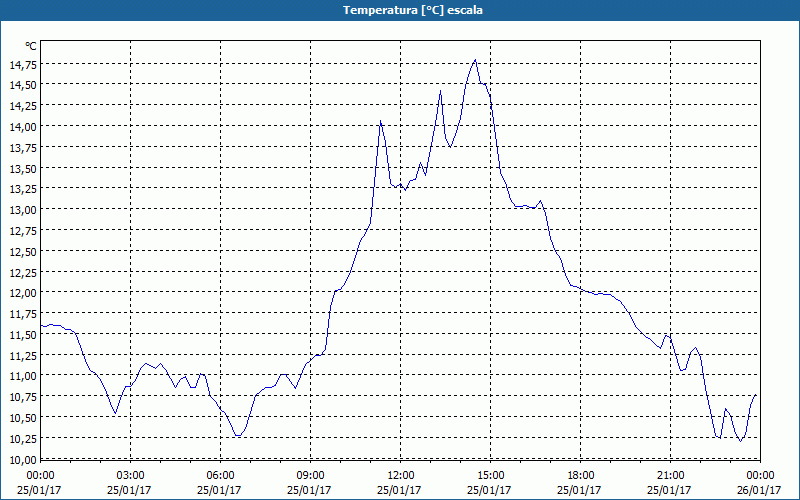Click the 'Temperatura [°C] escala' title
The height and width of the screenshot is (500, 800).
coord(413,10)
